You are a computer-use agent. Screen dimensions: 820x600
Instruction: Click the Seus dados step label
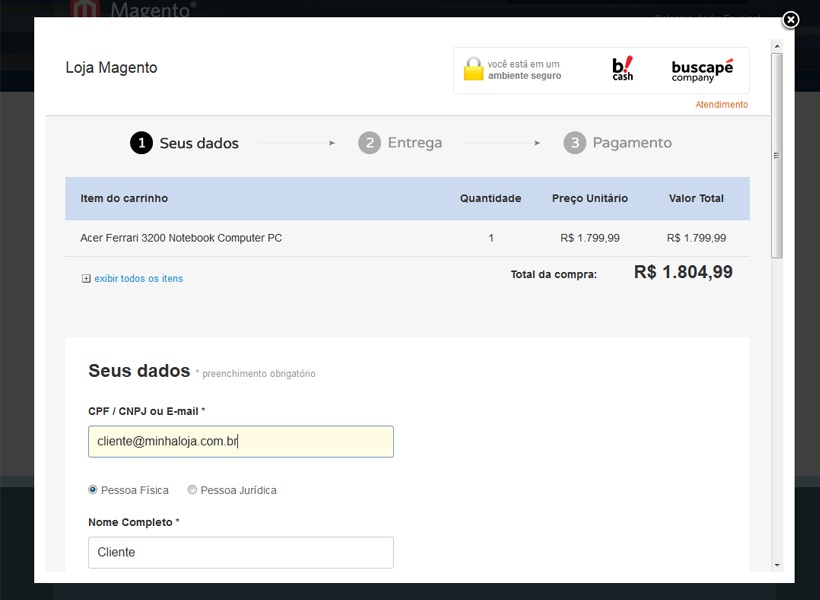(199, 143)
